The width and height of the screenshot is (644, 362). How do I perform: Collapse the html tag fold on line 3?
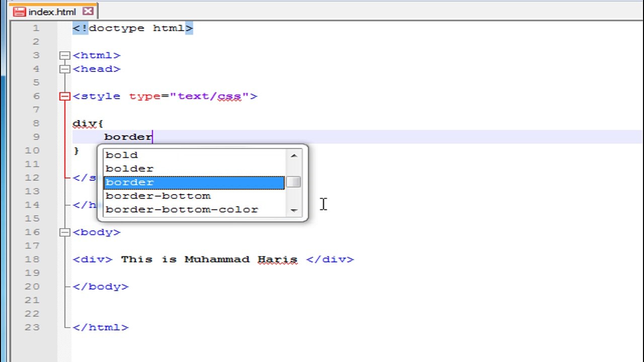point(64,55)
